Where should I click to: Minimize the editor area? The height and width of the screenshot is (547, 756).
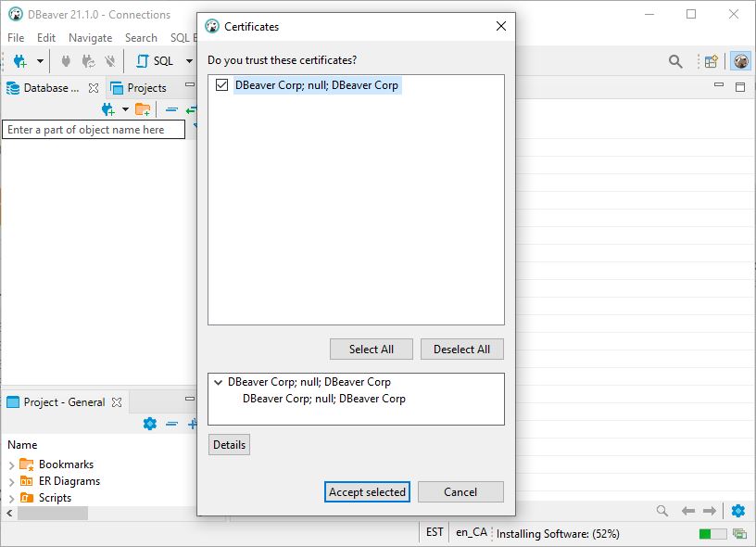coord(719,84)
